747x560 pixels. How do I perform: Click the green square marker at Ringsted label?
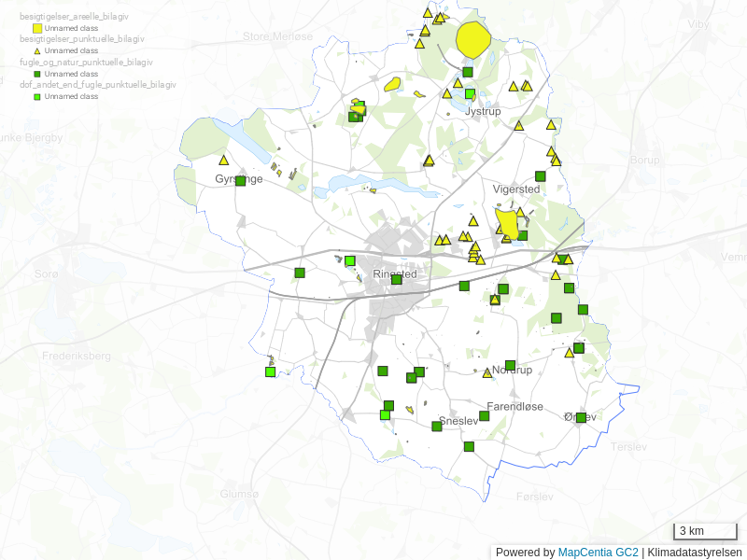[x=396, y=279]
